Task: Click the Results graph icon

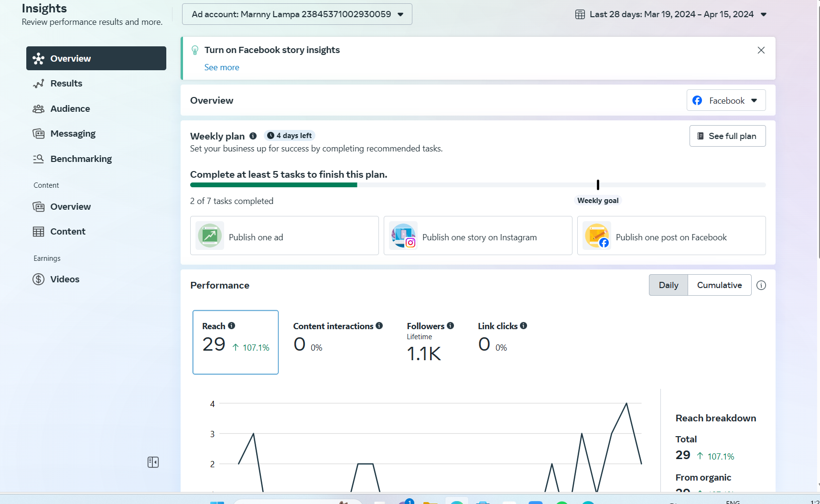Action: (38, 84)
